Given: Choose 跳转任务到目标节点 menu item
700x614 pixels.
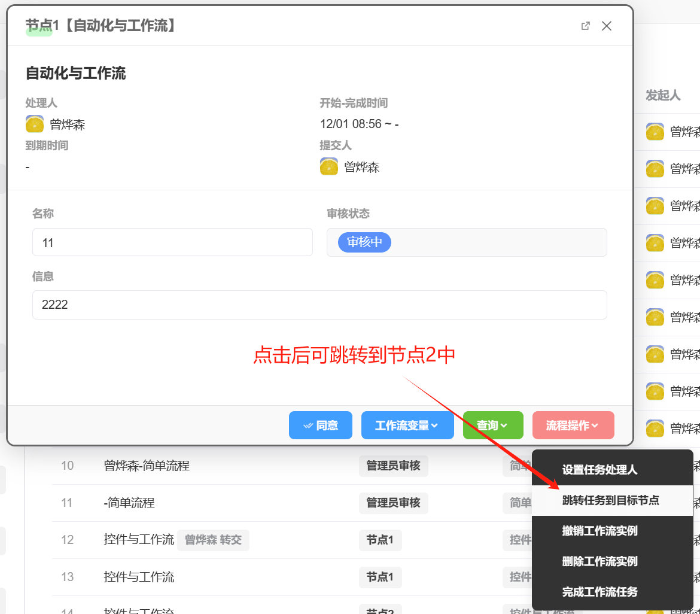Looking at the screenshot, I should click(610, 500).
